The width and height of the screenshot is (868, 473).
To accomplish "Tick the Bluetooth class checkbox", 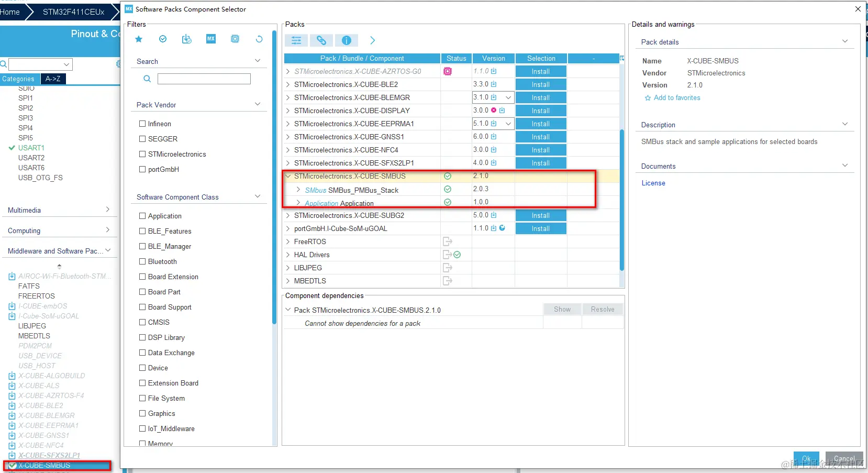I will tap(142, 261).
